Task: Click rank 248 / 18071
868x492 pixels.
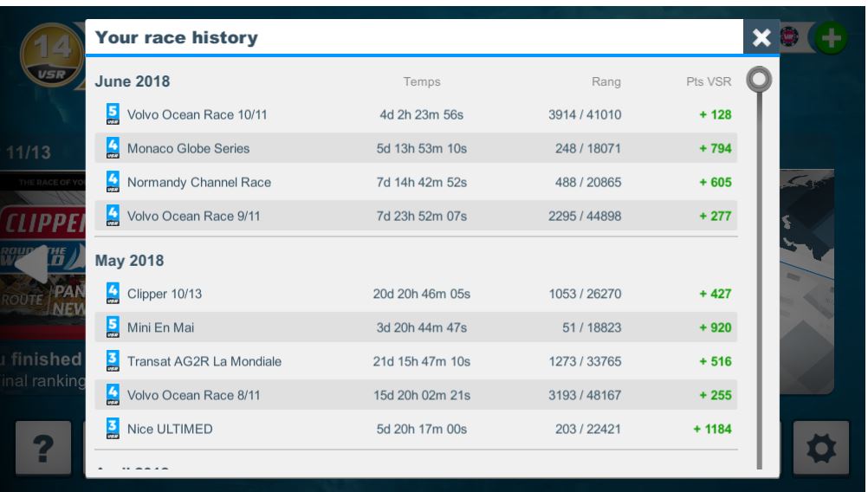Action: 588,148
